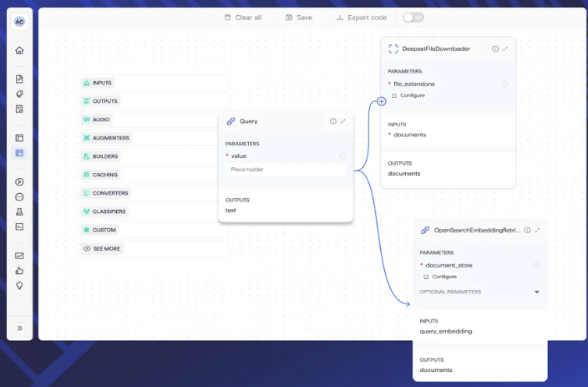This screenshot has height=387, width=588.
Task: Collapse the DeepsetFileDownloader node card
Action: point(505,48)
